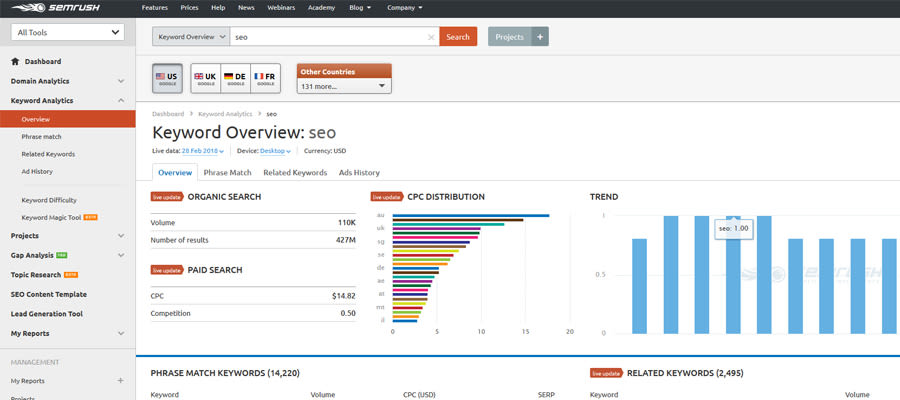Open the Features menu item

pyautogui.click(x=154, y=8)
